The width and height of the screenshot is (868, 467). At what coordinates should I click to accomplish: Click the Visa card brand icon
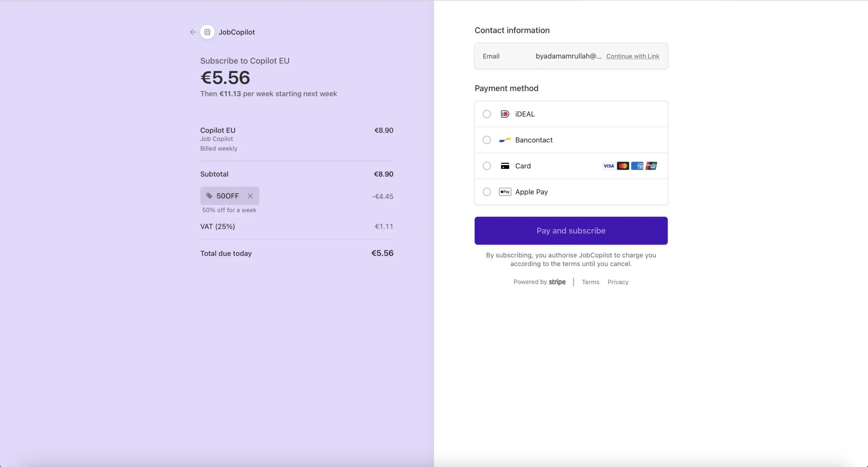coord(608,166)
